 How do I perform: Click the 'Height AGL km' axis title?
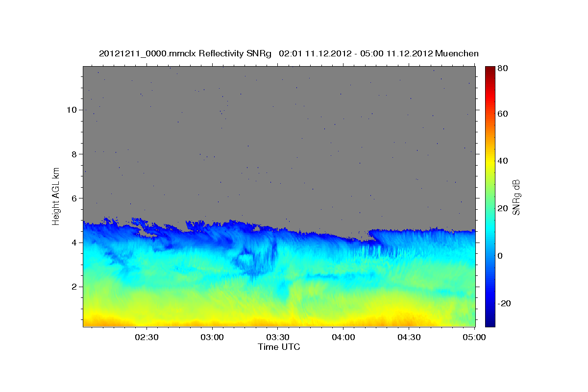(56, 196)
